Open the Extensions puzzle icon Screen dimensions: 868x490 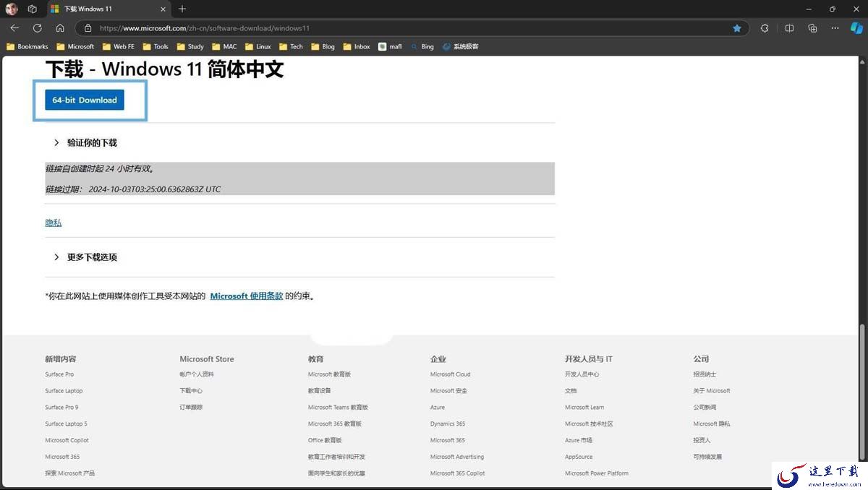pyautogui.click(x=765, y=28)
